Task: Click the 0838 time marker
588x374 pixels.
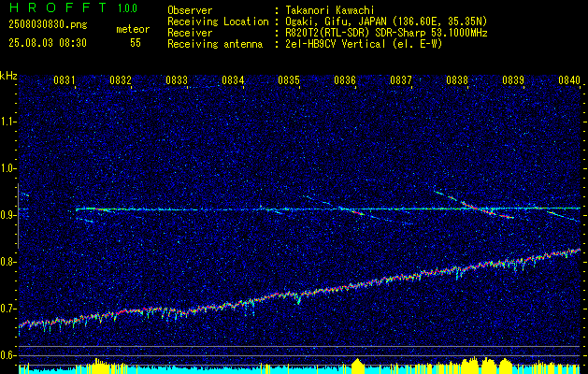Action: click(x=457, y=79)
